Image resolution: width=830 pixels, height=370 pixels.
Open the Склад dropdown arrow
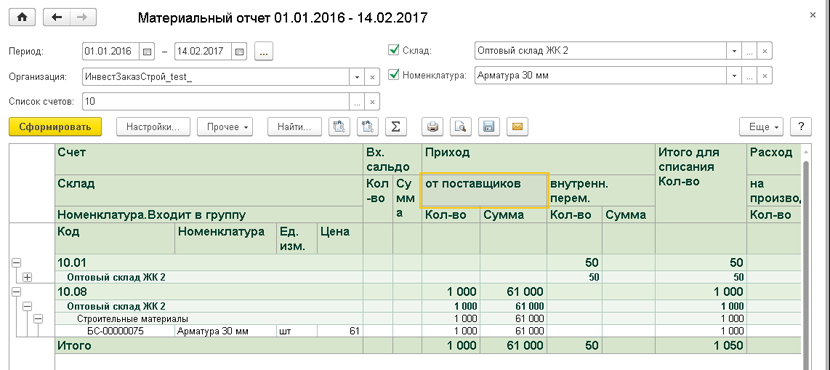735,51
